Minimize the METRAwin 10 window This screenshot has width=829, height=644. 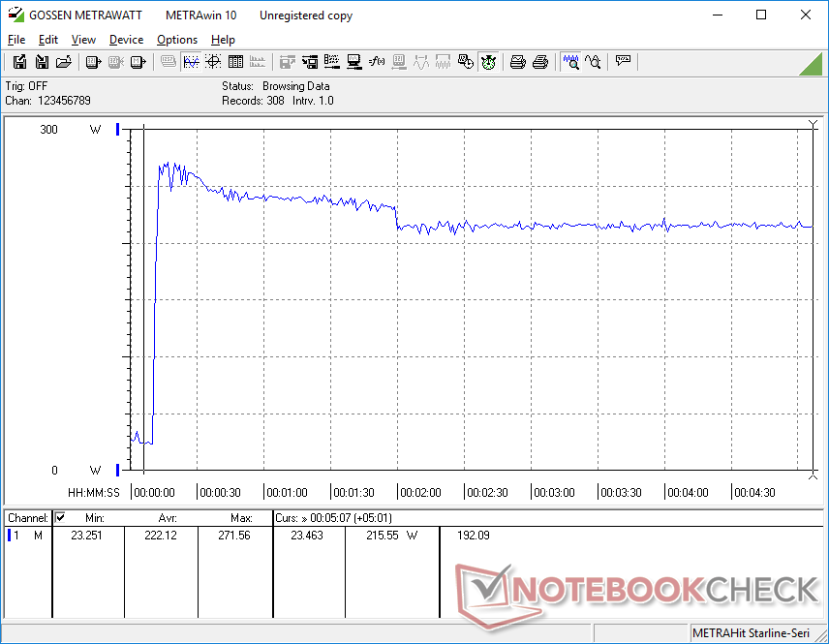[x=718, y=15]
